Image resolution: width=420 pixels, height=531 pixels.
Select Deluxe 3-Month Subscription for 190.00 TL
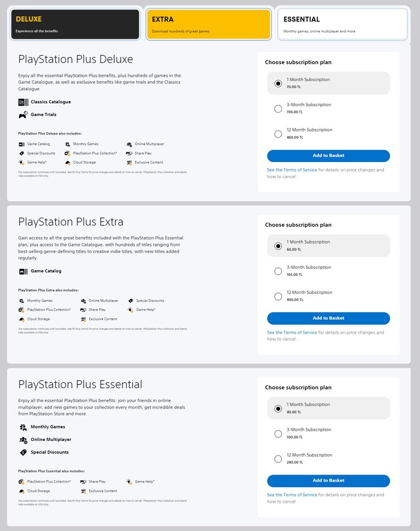click(278, 109)
